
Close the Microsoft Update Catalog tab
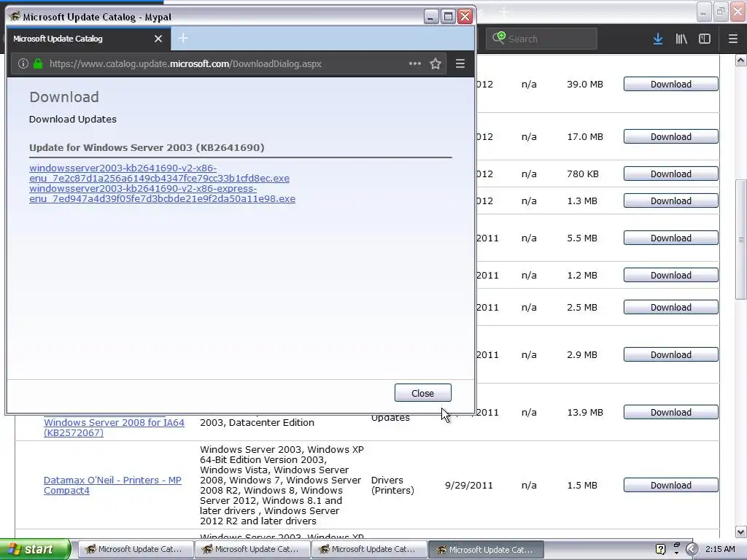point(158,39)
